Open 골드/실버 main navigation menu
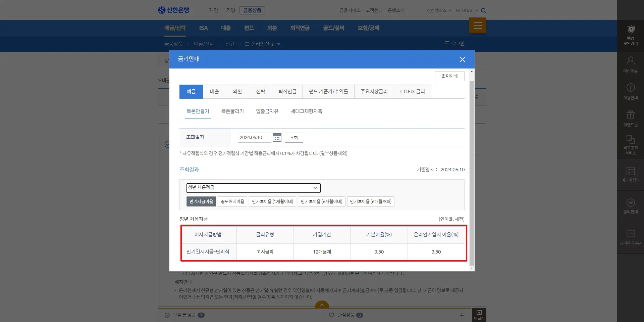 pyautogui.click(x=334, y=28)
